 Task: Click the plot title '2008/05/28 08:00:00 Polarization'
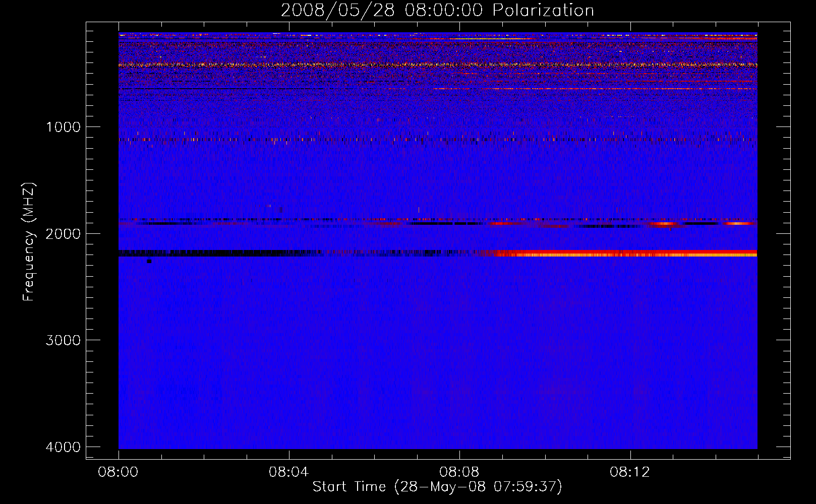[437, 11]
